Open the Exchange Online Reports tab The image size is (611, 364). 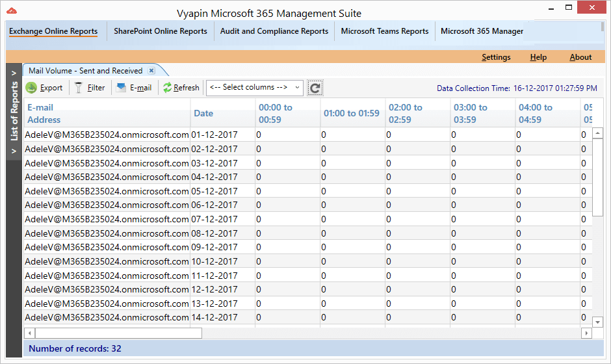[x=53, y=31]
